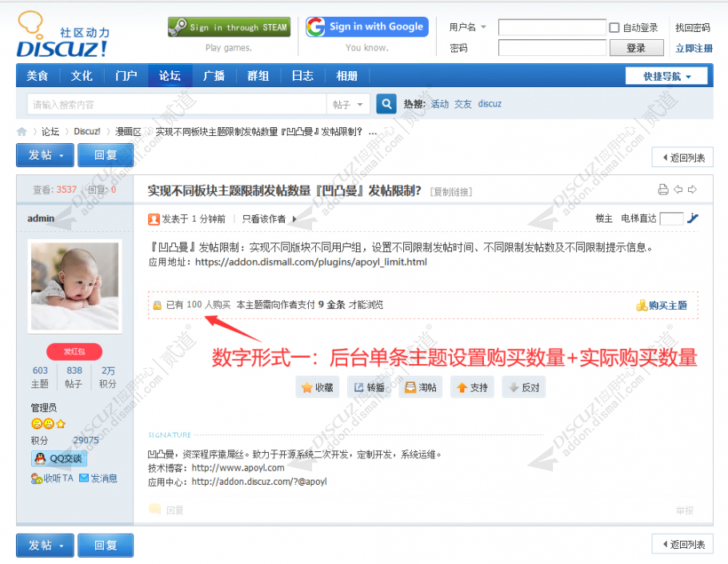
Task: Click the 收藏 star button
Action: (x=318, y=387)
